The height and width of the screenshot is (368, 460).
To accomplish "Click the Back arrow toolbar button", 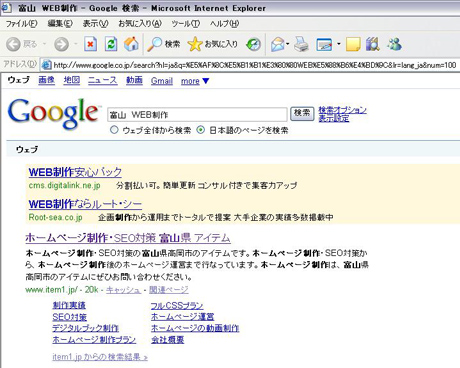I will click(14, 44).
